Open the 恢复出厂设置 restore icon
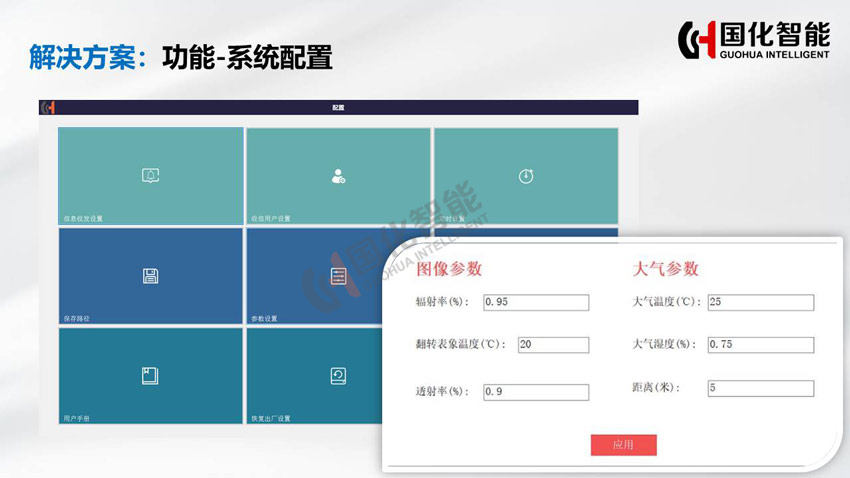 coord(338,376)
